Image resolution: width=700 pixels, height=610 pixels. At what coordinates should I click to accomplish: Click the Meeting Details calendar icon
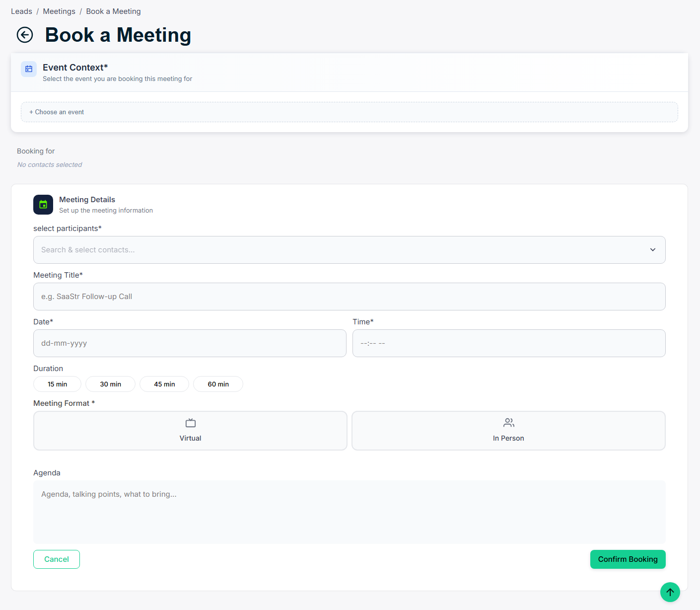(43, 205)
